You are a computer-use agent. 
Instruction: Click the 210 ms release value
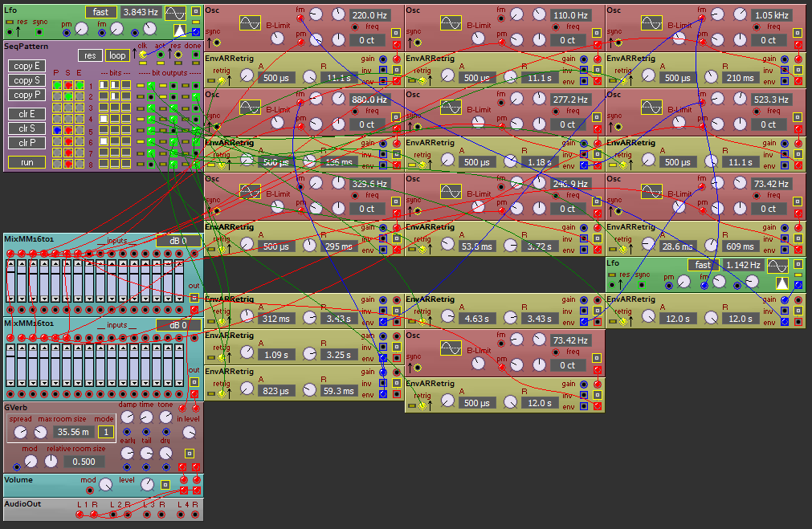740,78
